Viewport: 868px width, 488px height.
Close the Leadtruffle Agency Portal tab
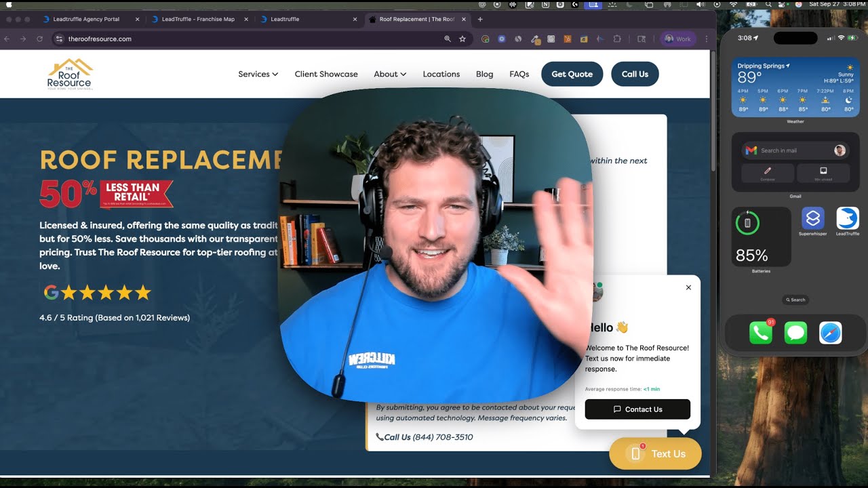(138, 19)
